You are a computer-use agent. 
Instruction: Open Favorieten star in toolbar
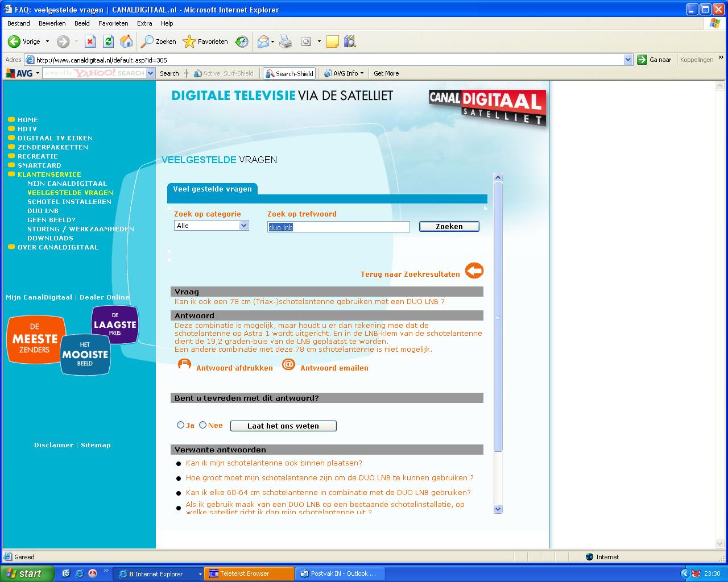[x=205, y=41]
